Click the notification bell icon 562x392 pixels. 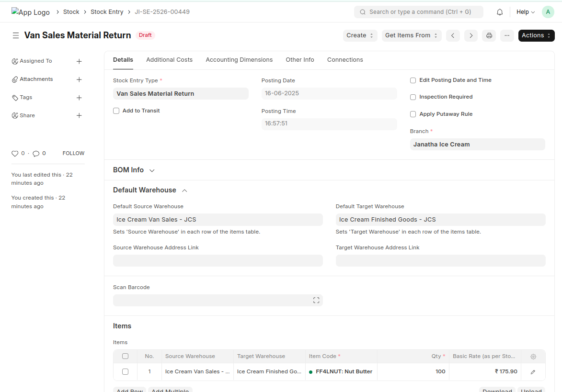tap(500, 12)
